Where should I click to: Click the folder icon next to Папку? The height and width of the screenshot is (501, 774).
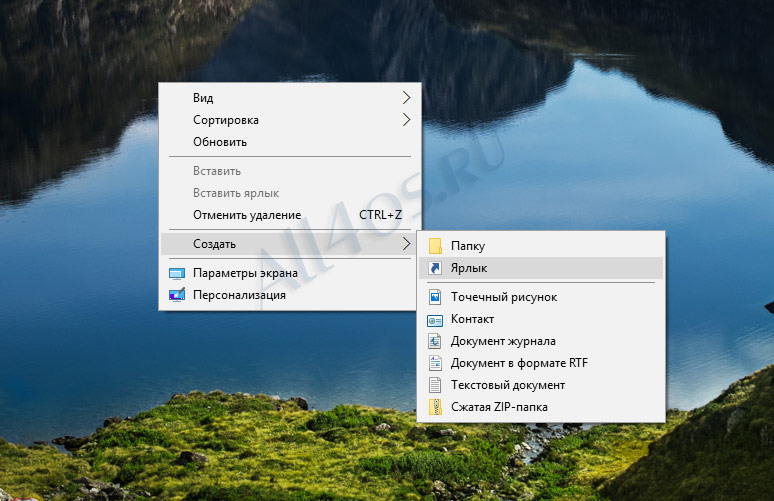click(x=435, y=246)
